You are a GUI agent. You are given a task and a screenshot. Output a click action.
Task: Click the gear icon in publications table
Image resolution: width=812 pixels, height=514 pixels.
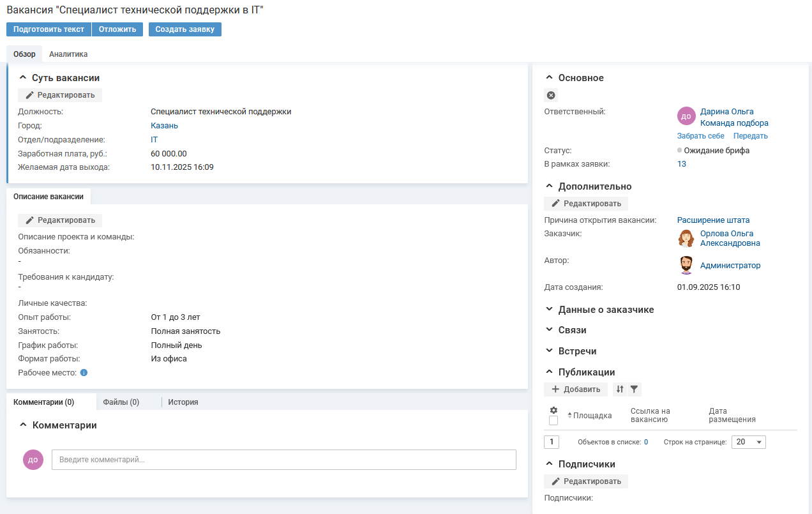553,410
